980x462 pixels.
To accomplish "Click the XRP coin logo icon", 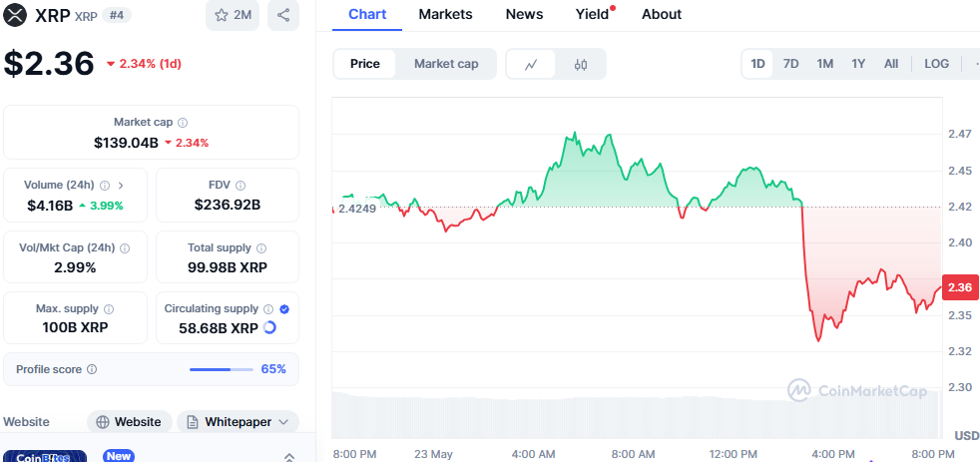I will pos(15,15).
